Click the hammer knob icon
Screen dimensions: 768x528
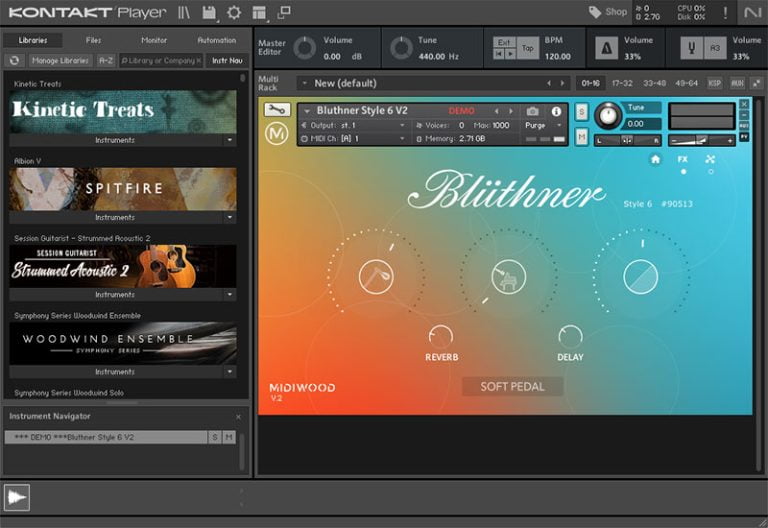(x=376, y=277)
